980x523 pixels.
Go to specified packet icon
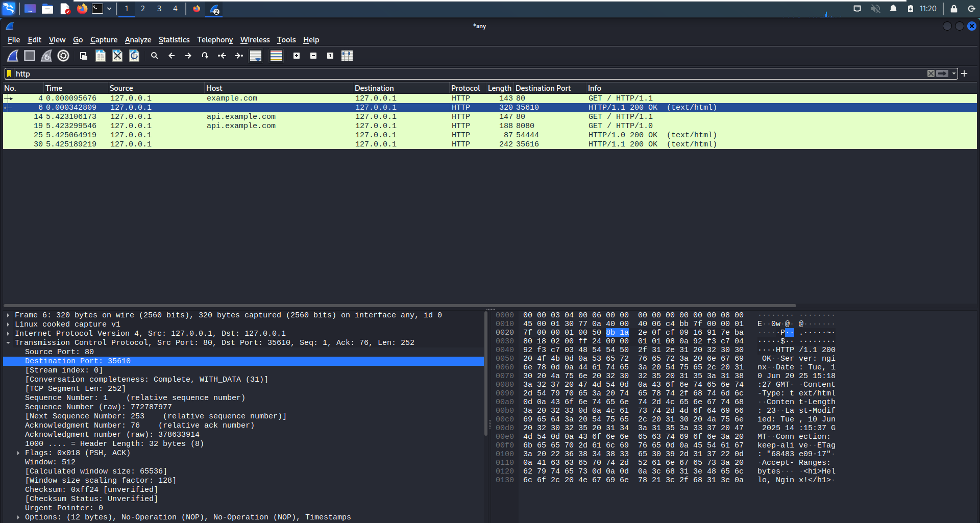tap(205, 56)
